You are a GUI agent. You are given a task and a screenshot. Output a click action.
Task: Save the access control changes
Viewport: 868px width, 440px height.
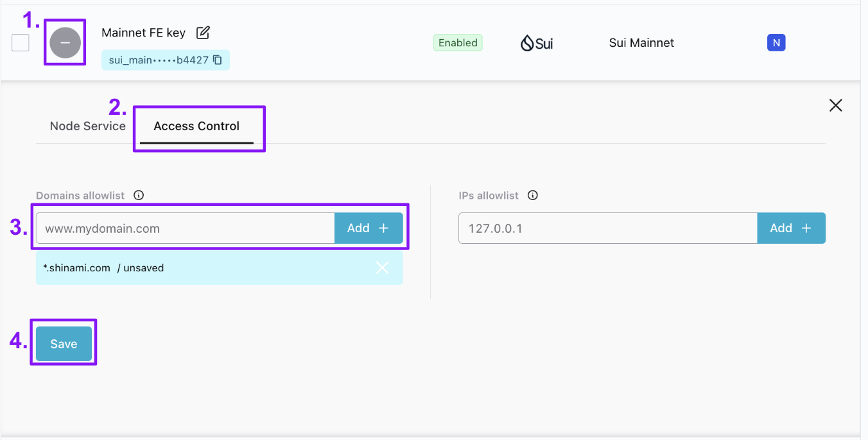coord(64,344)
